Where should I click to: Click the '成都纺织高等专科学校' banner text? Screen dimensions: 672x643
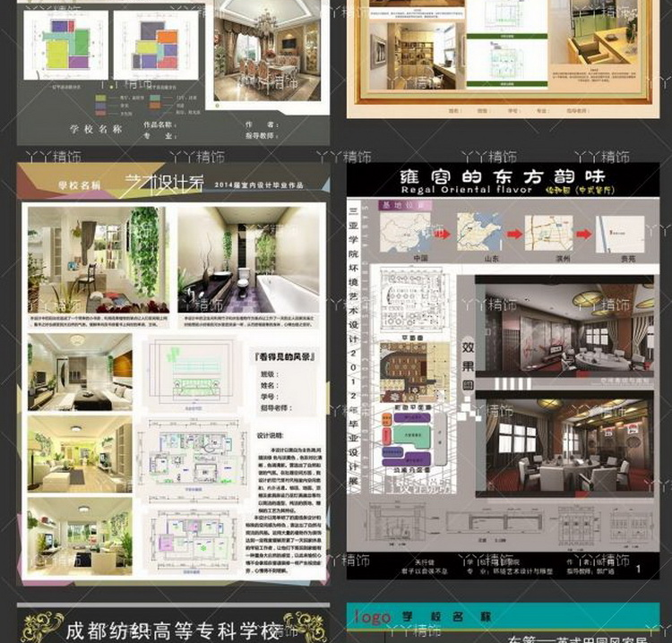click(174, 631)
